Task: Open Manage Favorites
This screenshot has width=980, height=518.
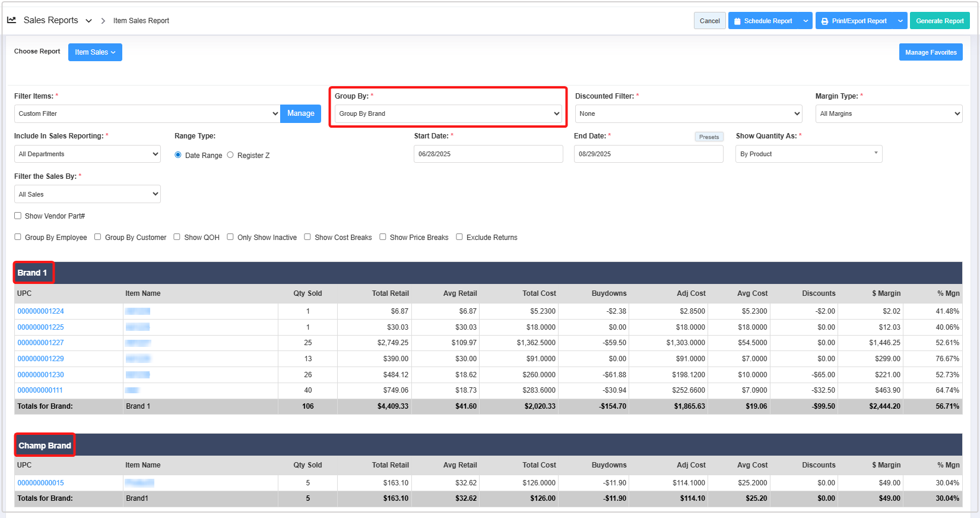Action: coord(930,52)
